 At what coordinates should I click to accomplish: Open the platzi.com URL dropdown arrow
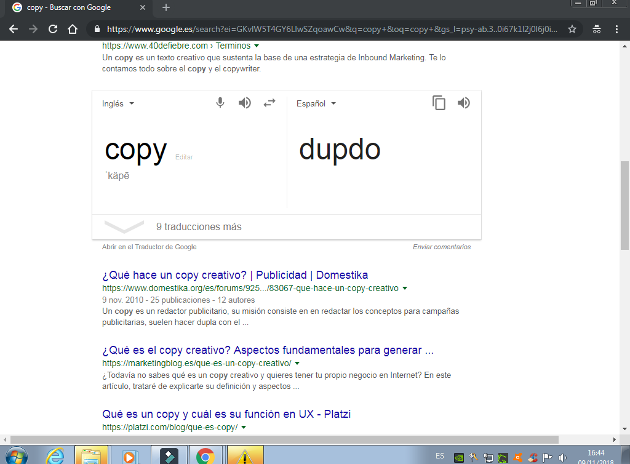coord(243,427)
